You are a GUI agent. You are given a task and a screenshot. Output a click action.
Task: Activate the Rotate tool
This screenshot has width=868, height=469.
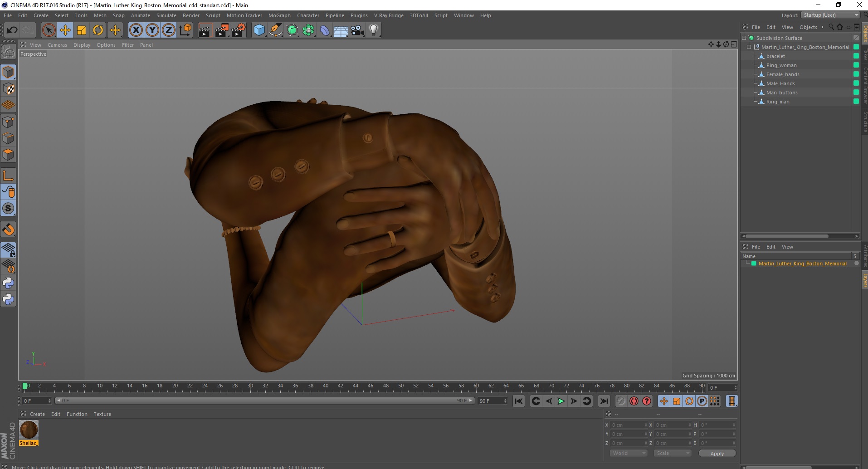point(98,30)
